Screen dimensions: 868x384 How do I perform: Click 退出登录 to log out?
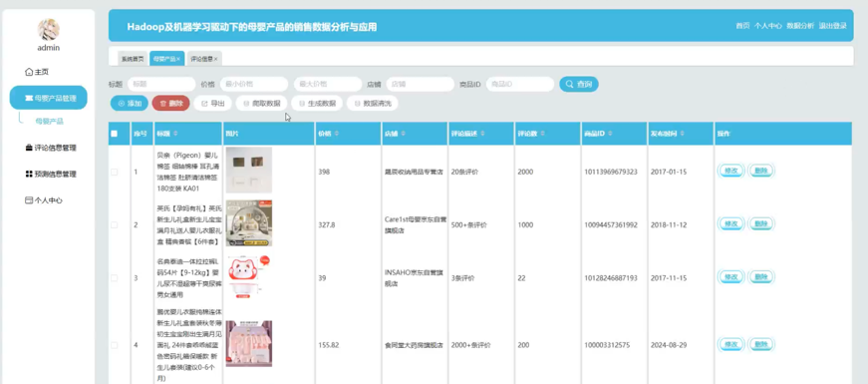coord(832,26)
